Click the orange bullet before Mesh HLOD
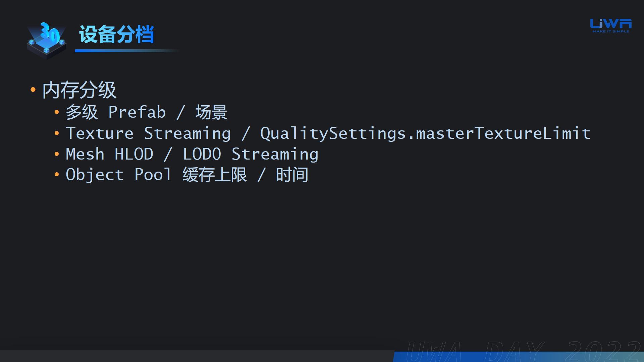Image resolution: width=644 pixels, height=362 pixels. click(x=57, y=154)
